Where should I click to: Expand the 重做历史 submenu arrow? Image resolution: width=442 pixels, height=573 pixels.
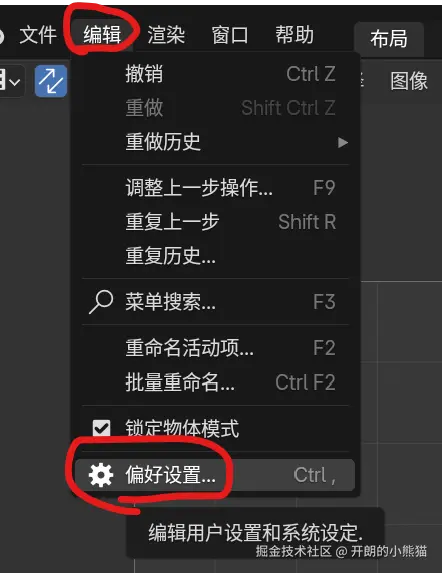click(x=343, y=142)
